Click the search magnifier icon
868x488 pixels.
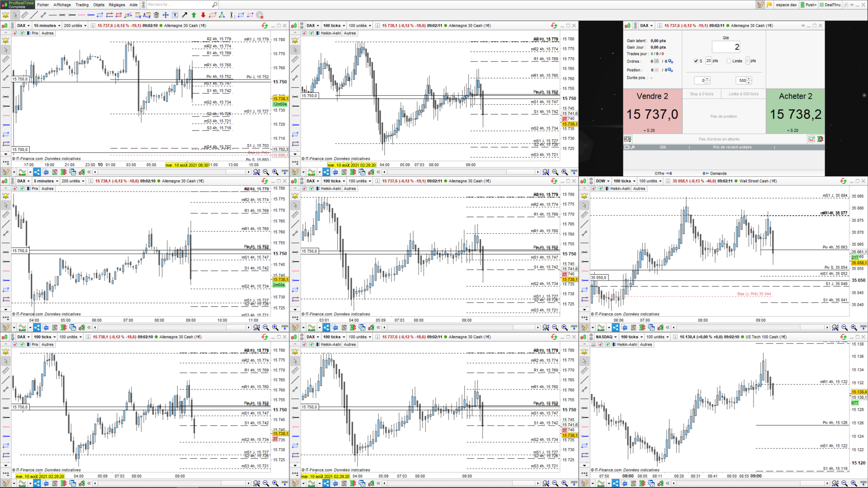point(215,5)
